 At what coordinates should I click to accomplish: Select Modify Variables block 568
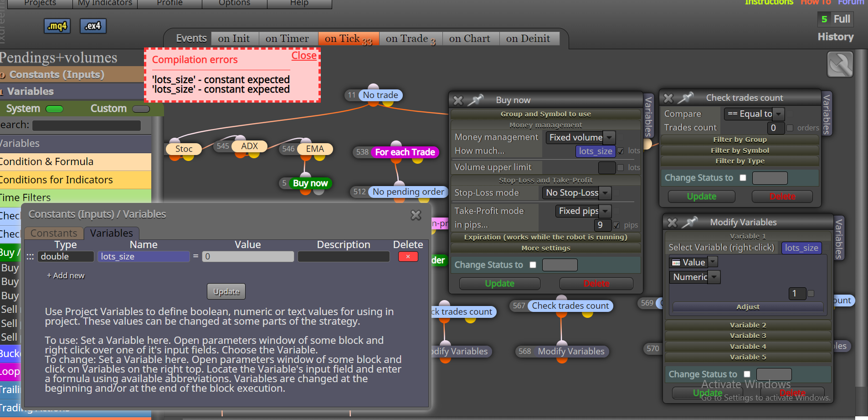[x=571, y=352]
